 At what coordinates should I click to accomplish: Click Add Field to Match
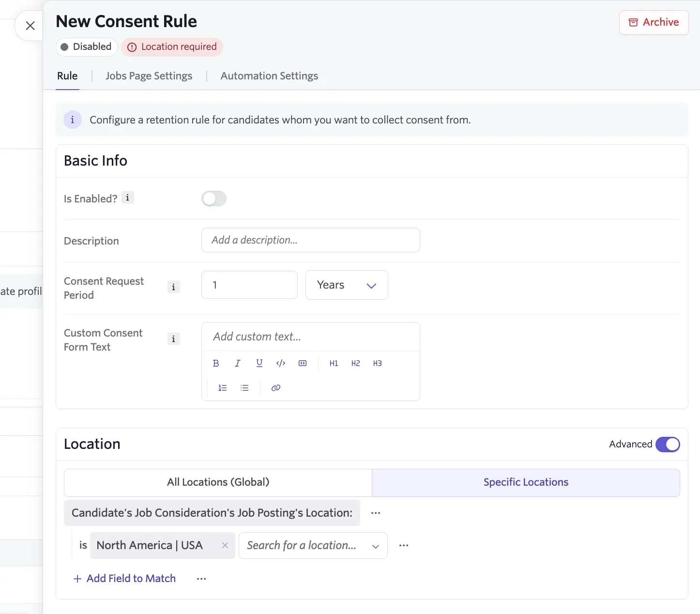click(x=124, y=579)
